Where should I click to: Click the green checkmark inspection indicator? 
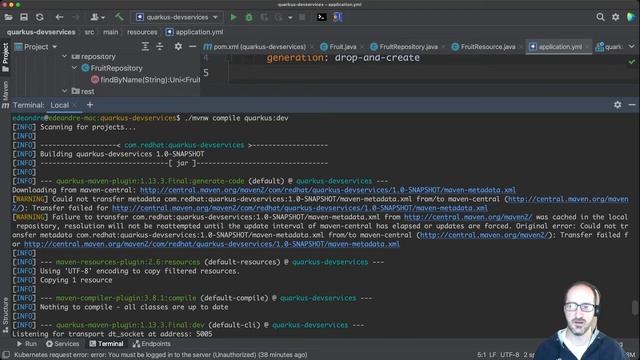[x=632, y=62]
